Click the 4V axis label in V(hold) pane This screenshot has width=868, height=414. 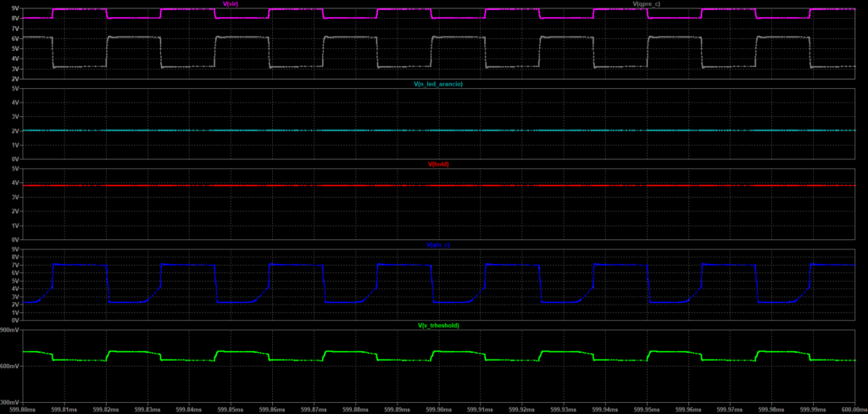[15, 183]
